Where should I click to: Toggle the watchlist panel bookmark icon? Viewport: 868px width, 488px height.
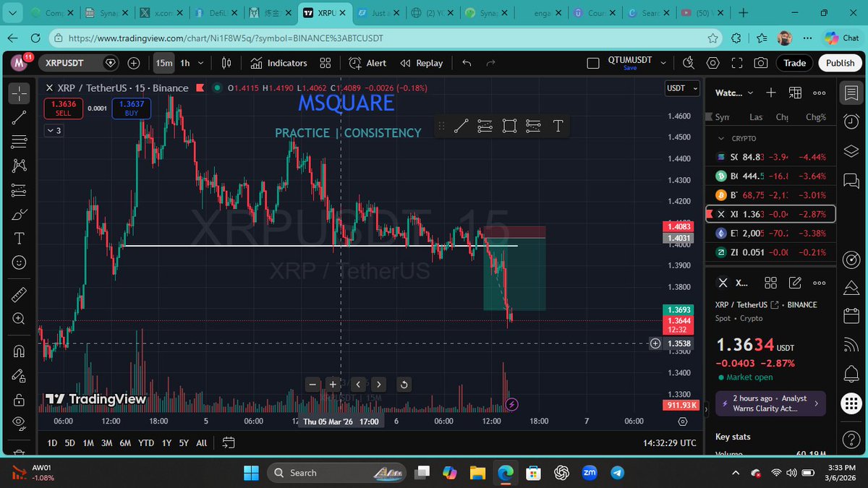[x=851, y=93]
